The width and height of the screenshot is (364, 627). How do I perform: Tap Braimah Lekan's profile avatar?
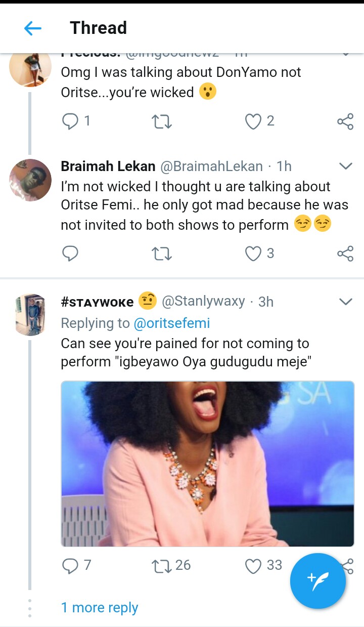pyautogui.click(x=30, y=180)
